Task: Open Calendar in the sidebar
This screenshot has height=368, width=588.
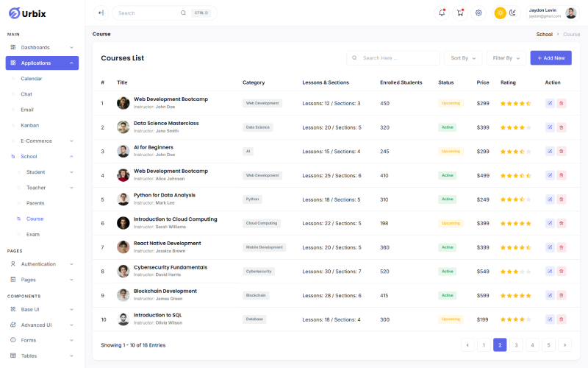Action: click(32, 79)
